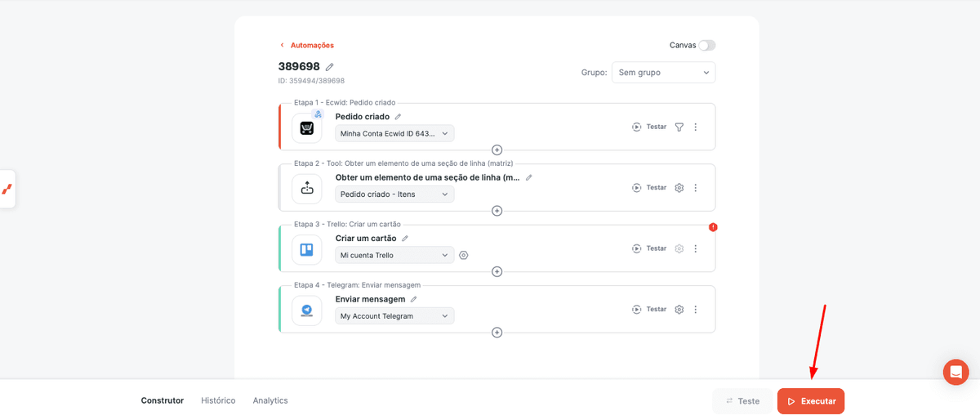The image size is (980, 420).
Task: Open more options menu for Obter um elemento step
Action: click(x=696, y=188)
